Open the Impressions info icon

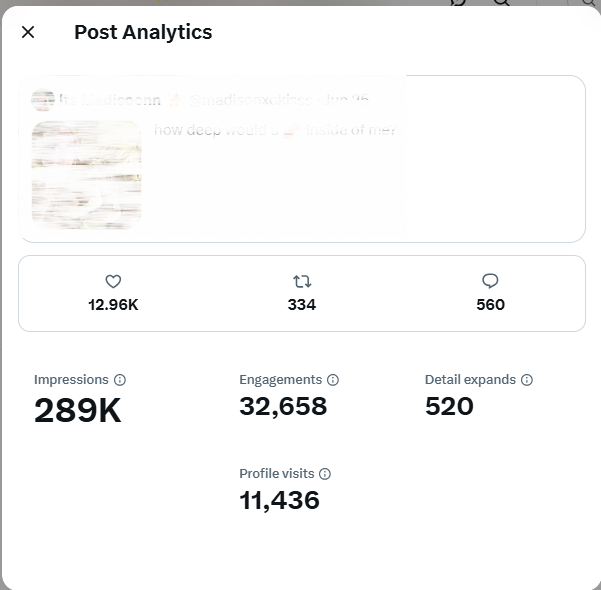point(120,380)
